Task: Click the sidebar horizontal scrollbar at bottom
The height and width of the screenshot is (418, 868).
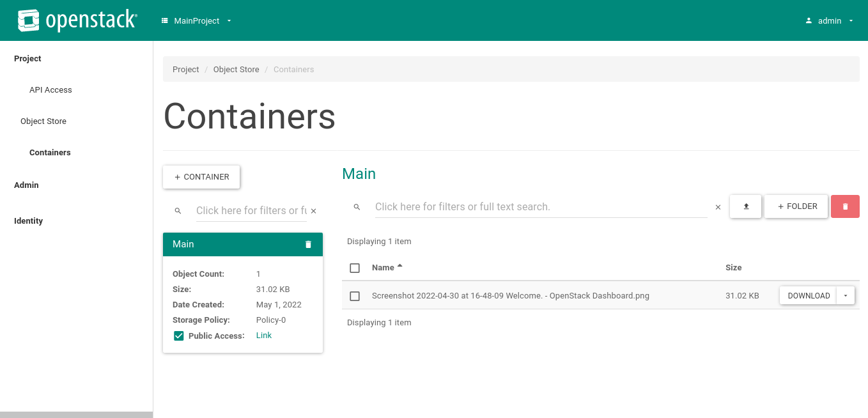Action: click(x=76, y=415)
